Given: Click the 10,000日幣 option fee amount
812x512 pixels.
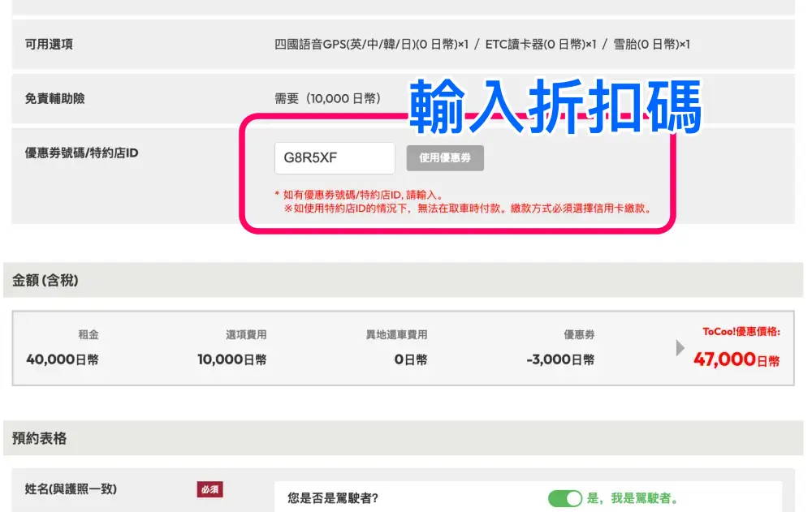Looking at the screenshot, I should tap(231, 359).
